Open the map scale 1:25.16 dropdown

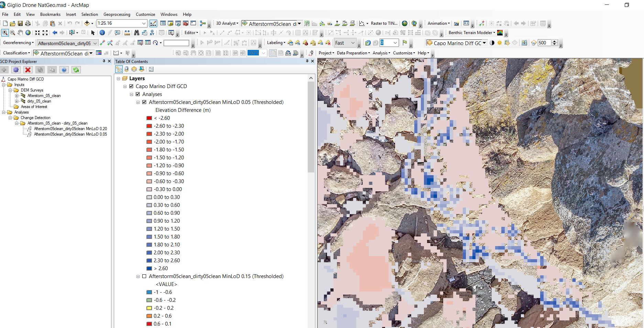(144, 23)
